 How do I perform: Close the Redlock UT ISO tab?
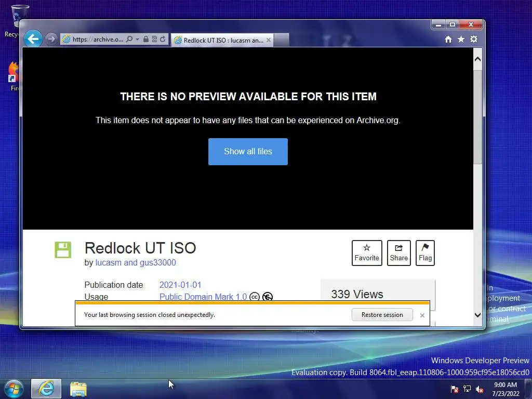tap(269, 40)
